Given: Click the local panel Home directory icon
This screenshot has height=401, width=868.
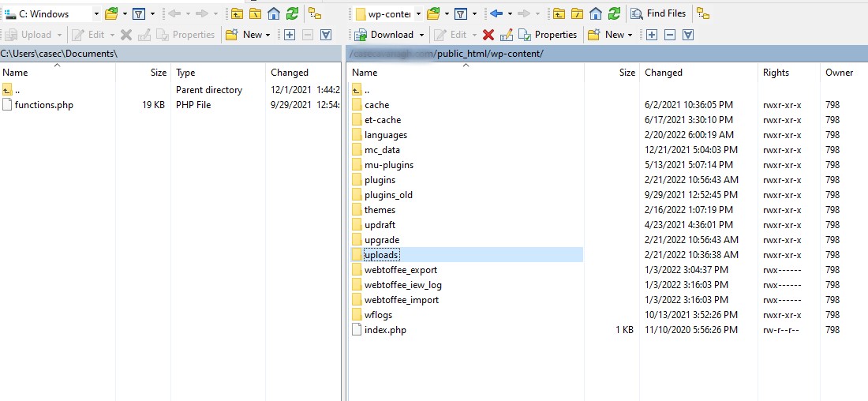Looking at the screenshot, I should [x=274, y=13].
